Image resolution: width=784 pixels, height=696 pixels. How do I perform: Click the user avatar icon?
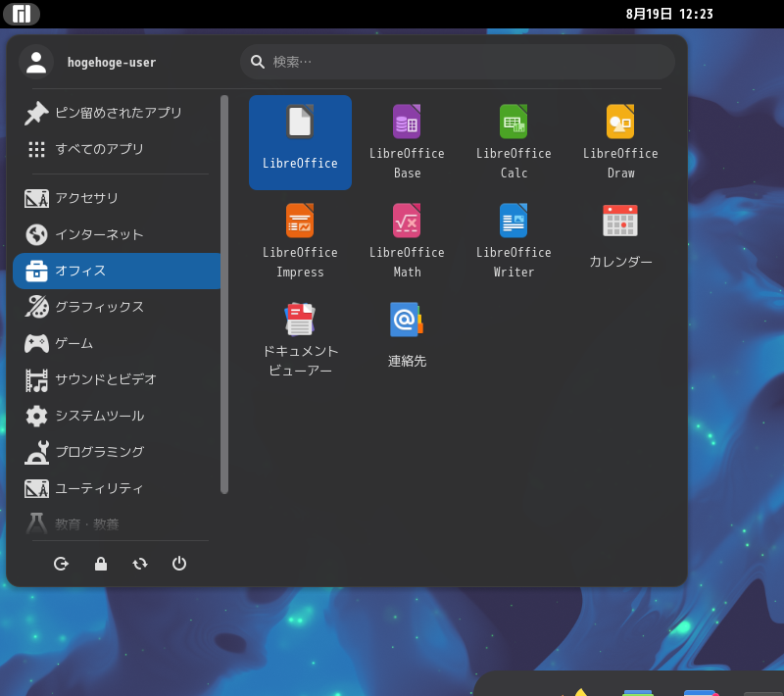pyautogui.click(x=36, y=62)
